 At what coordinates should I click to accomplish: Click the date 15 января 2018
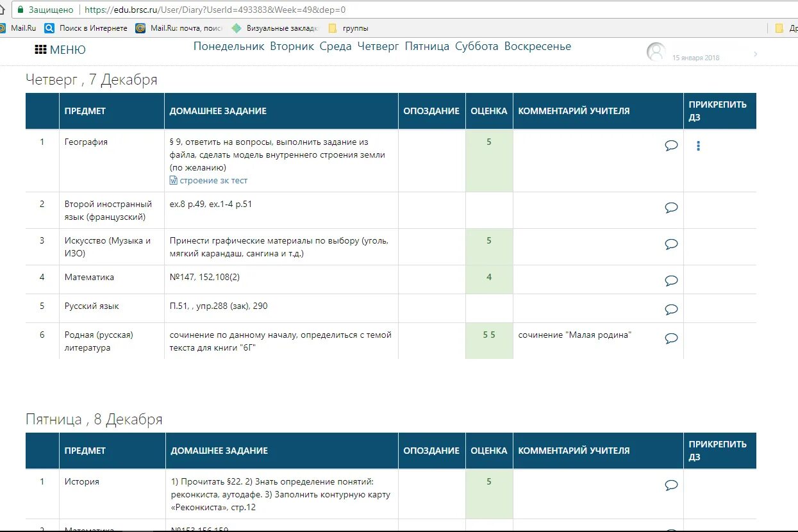click(x=695, y=58)
